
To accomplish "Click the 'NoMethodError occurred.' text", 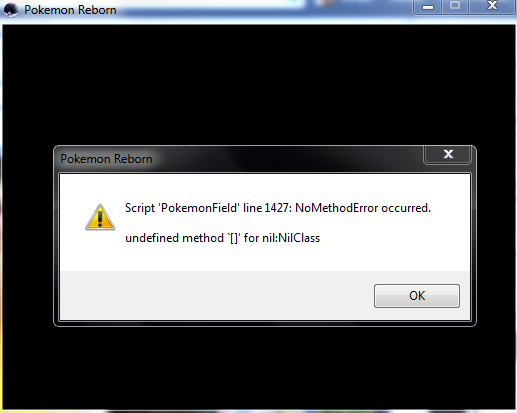I will (363, 208).
